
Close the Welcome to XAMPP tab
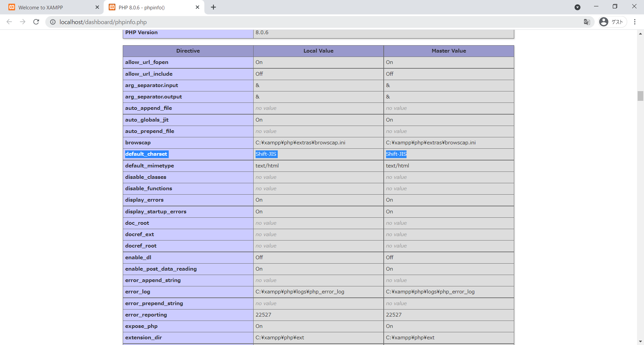click(97, 7)
